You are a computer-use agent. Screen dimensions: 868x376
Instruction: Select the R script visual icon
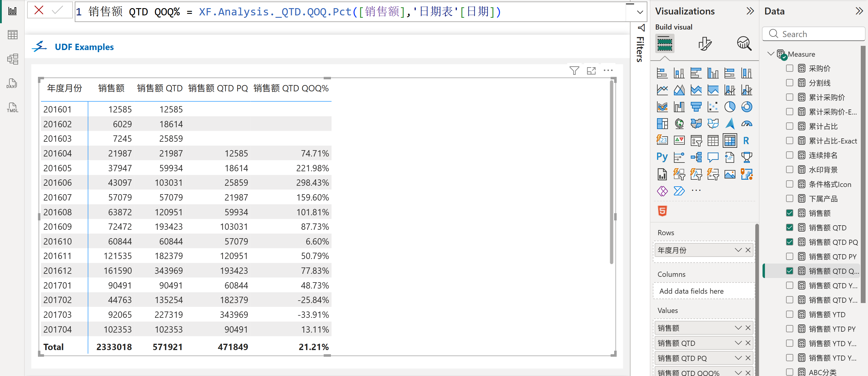pyautogui.click(x=746, y=140)
